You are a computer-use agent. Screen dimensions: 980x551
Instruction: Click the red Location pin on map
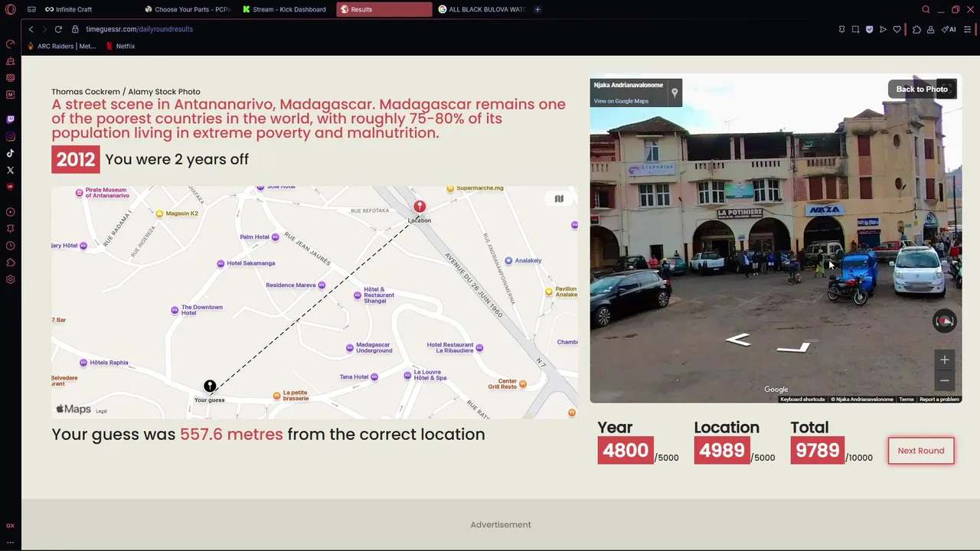pyautogui.click(x=420, y=207)
